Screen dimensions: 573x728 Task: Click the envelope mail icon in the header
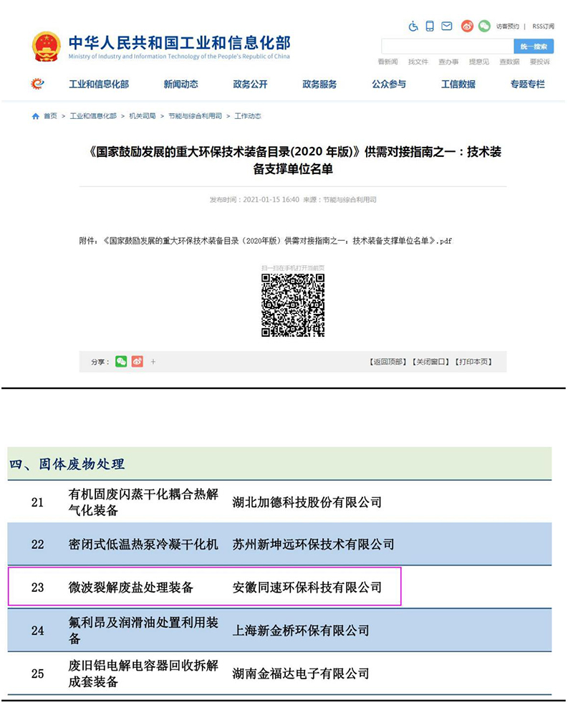(x=446, y=27)
